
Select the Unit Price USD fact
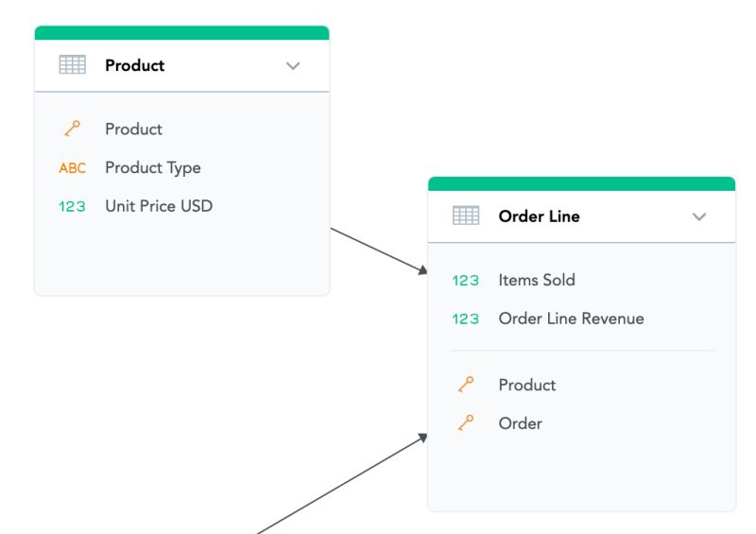point(159,206)
